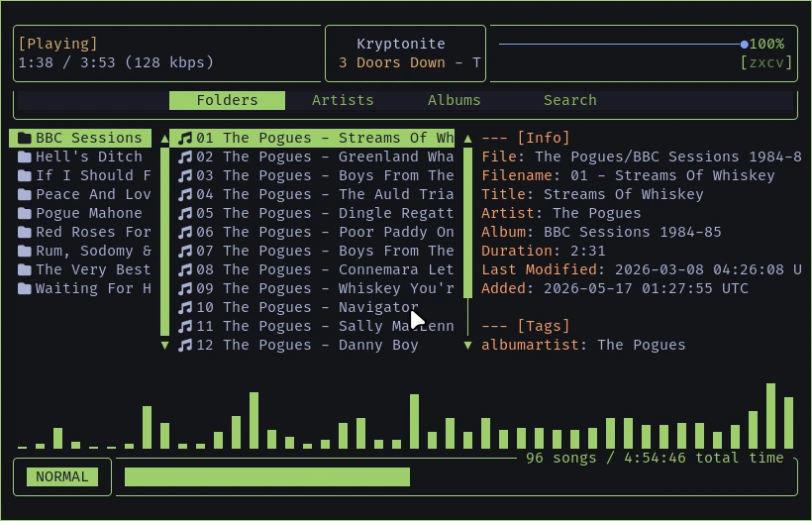Select the Rum, Sodomy & folder name
This screenshot has width=812, height=521.
point(93,252)
